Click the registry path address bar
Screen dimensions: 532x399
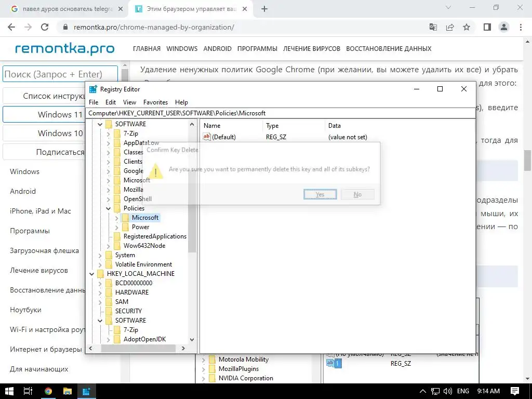[280, 113]
